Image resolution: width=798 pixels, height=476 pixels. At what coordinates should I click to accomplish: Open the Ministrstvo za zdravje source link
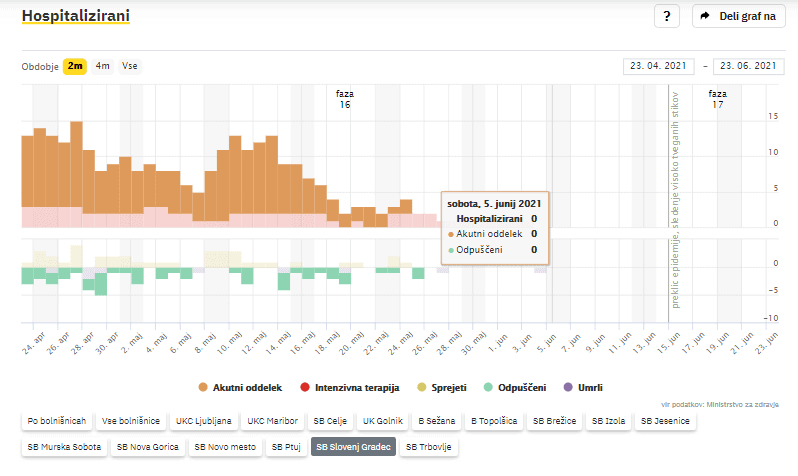[745, 403]
